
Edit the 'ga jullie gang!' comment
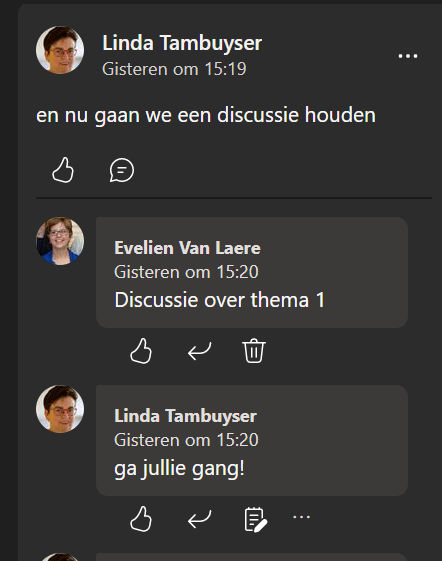pyautogui.click(x=255, y=519)
